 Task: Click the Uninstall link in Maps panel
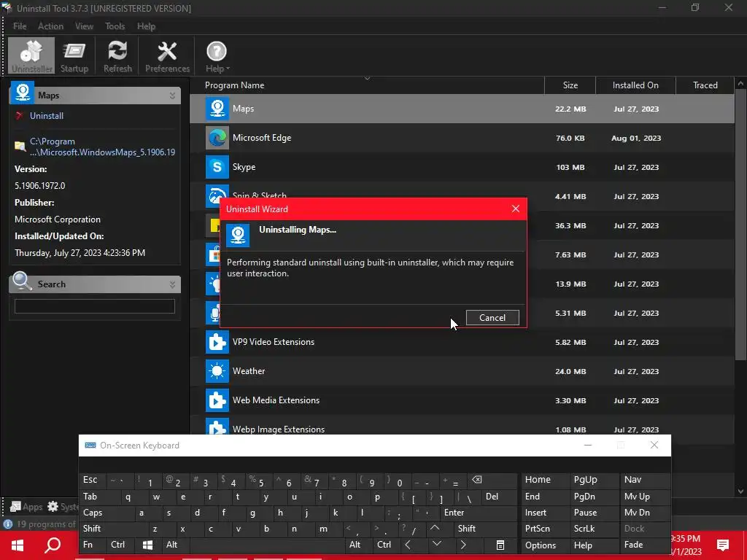point(46,116)
